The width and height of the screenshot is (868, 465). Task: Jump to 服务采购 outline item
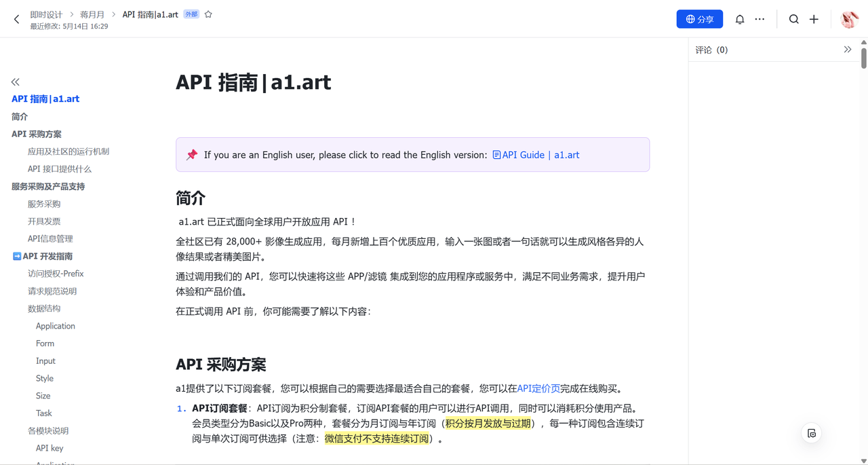point(44,204)
